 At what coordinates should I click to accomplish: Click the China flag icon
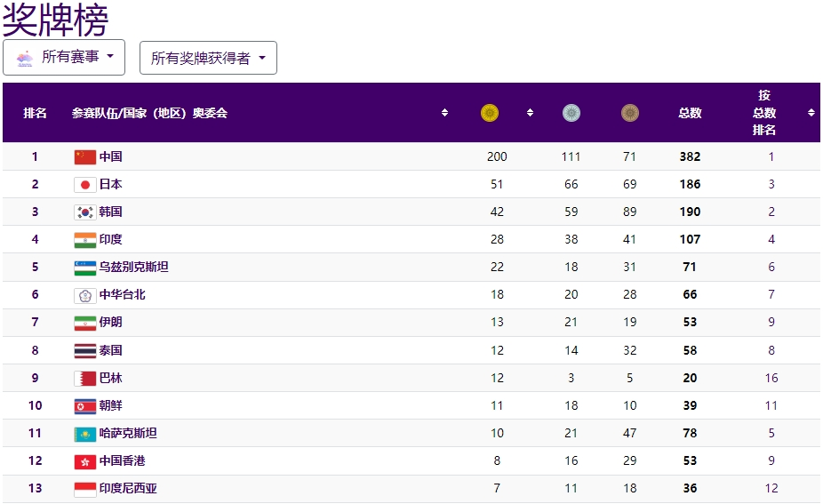click(x=84, y=157)
